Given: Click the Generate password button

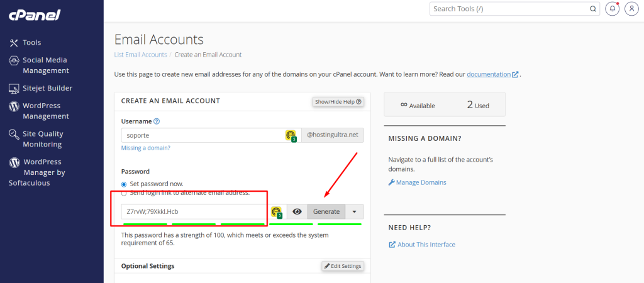Looking at the screenshot, I should point(326,212).
